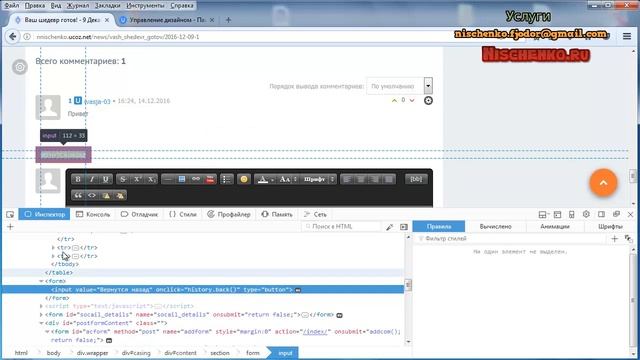The height and width of the screenshot is (360, 640).
Task: Open the vasja-03 user profile link
Action: 97,101
